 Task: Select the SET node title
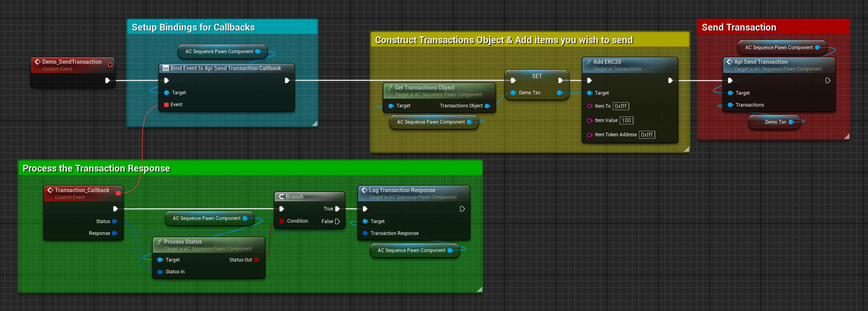point(537,76)
